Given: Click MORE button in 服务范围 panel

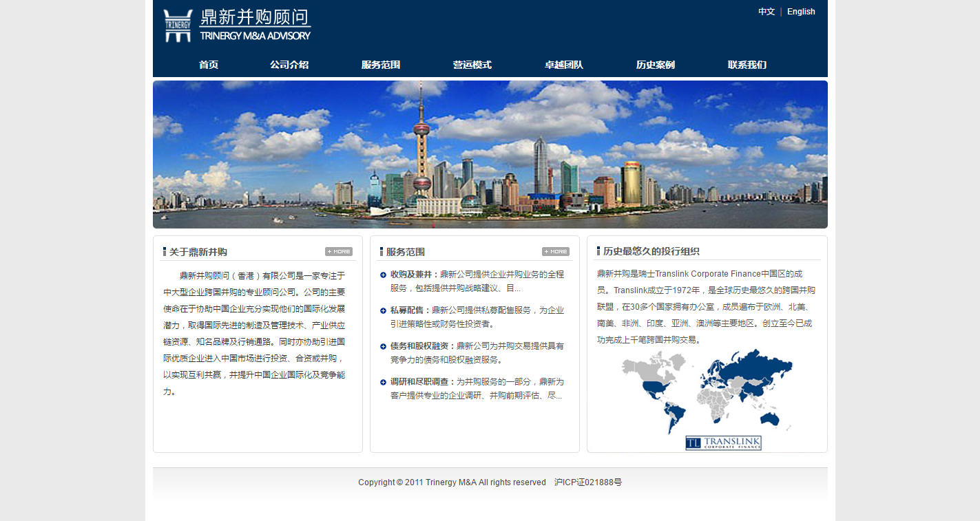Looking at the screenshot, I should (x=556, y=251).
